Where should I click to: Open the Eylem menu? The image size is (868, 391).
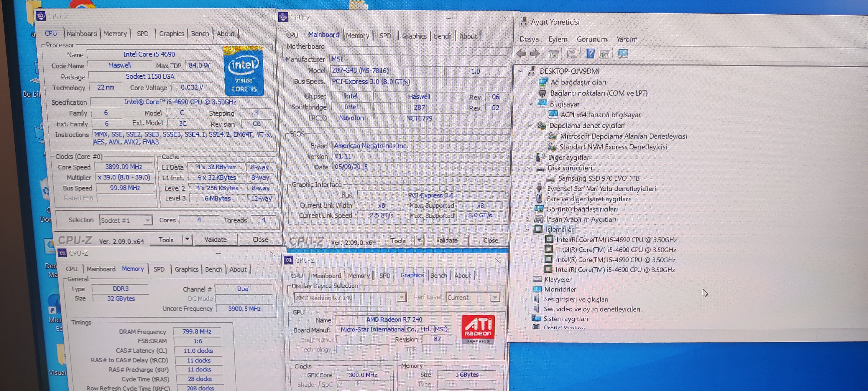(x=558, y=39)
